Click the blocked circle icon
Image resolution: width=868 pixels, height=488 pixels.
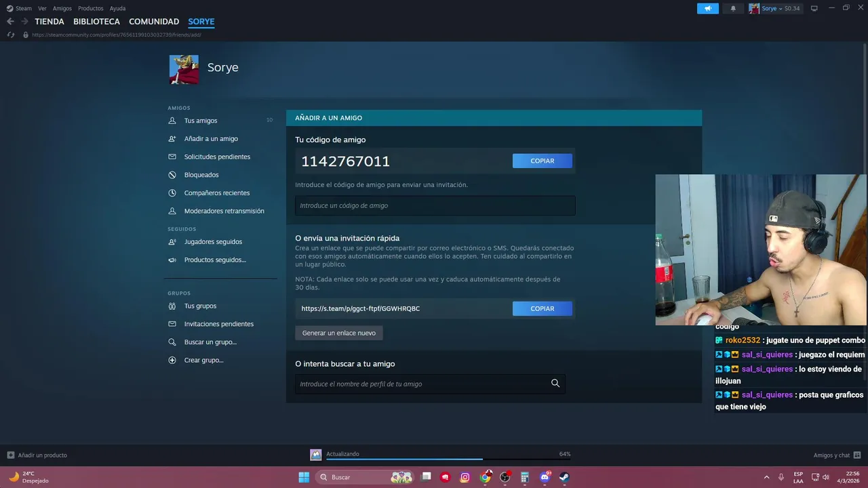[x=172, y=175]
